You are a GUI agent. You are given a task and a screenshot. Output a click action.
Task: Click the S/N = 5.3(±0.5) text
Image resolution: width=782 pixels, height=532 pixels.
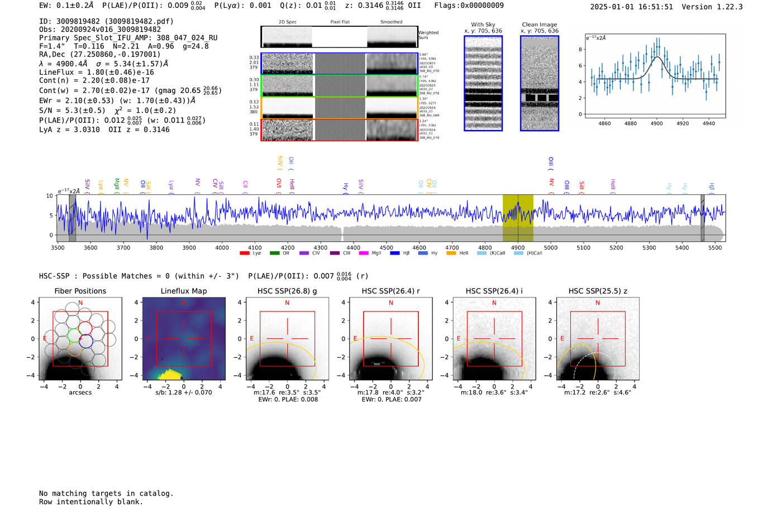pyautogui.click(x=72, y=111)
